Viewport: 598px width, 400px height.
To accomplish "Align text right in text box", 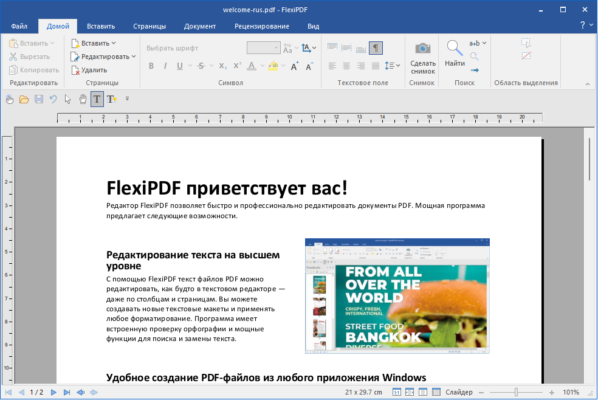I will coord(361,66).
